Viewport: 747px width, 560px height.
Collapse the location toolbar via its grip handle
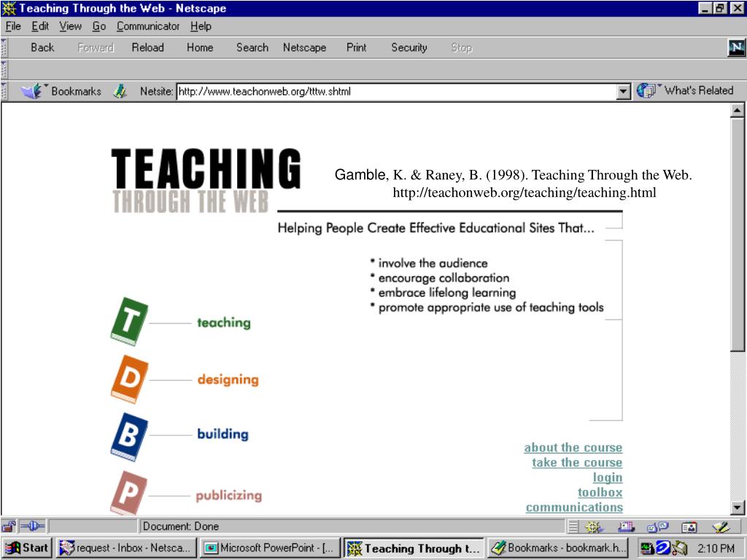pyautogui.click(x=4, y=91)
